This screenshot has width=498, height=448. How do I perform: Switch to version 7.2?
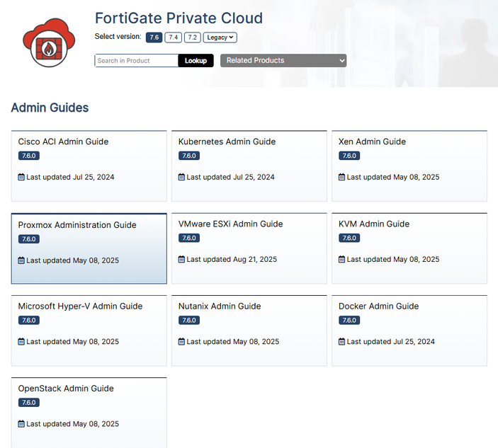pyautogui.click(x=192, y=38)
